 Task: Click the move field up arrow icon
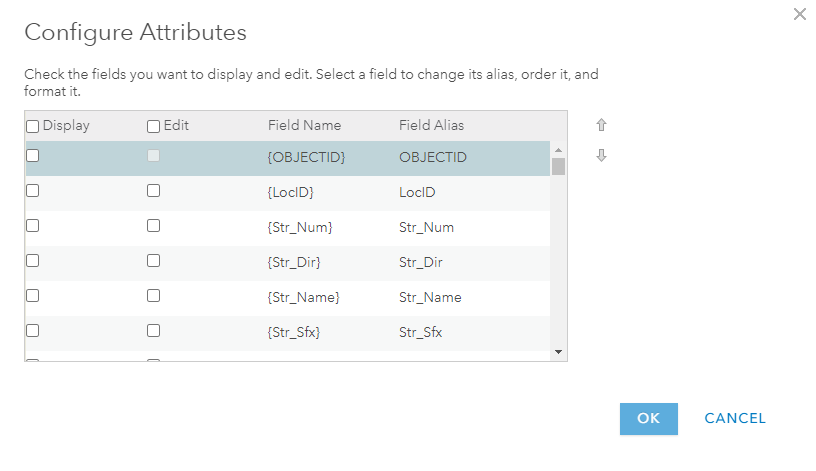coord(601,126)
